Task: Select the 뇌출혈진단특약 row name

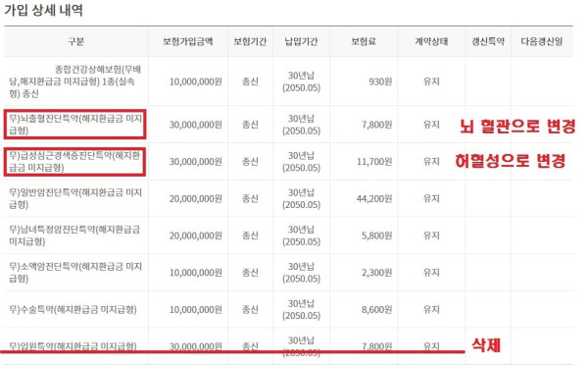Action: 75,125
